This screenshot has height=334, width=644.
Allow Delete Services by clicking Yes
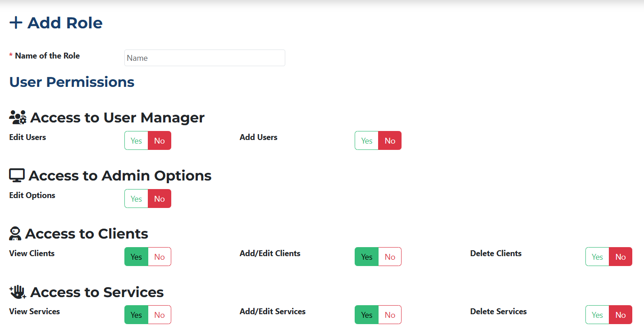597,315
